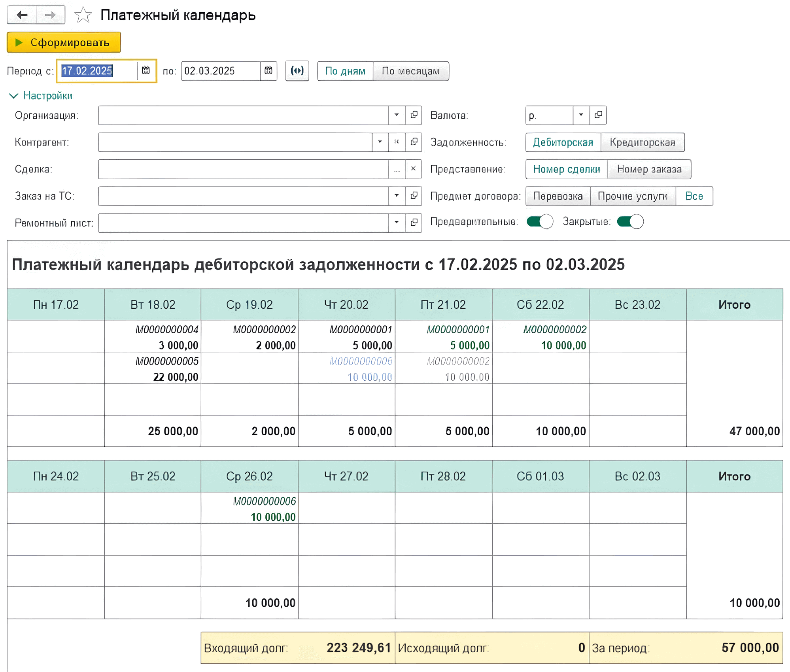Open the Ремонтный лист record with its open icon
The height and width of the screenshot is (672, 790).
[x=414, y=223]
